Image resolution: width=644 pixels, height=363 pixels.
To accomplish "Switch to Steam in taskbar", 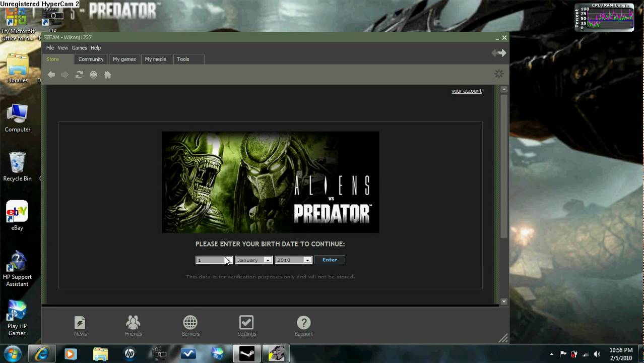I will 247,354.
